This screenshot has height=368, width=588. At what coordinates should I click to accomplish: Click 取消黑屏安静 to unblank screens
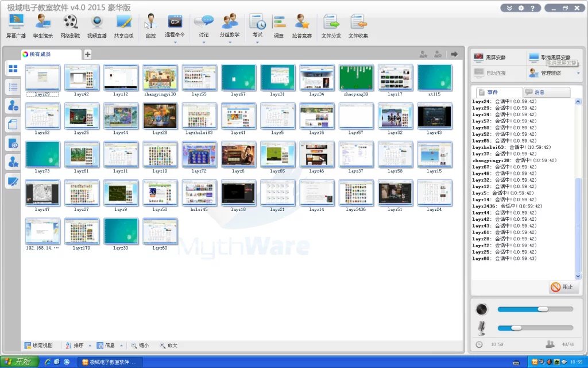click(550, 57)
